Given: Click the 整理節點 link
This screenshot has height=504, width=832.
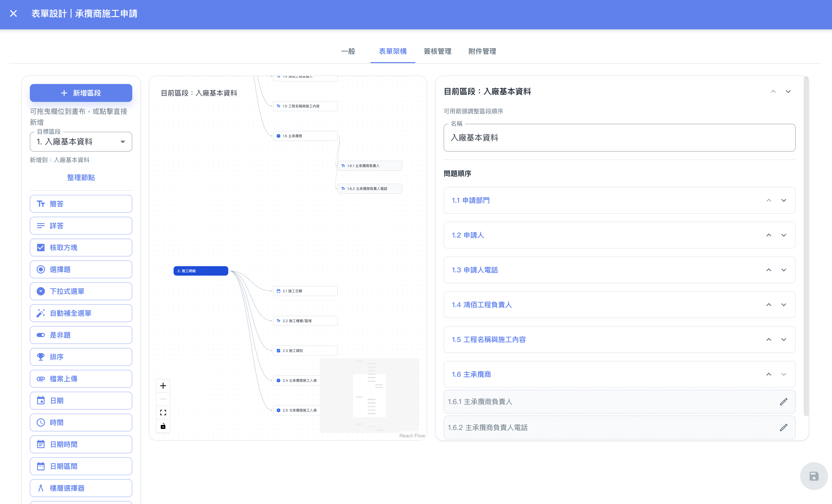Looking at the screenshot, I should pyautogui.click(x=81, y=177).
